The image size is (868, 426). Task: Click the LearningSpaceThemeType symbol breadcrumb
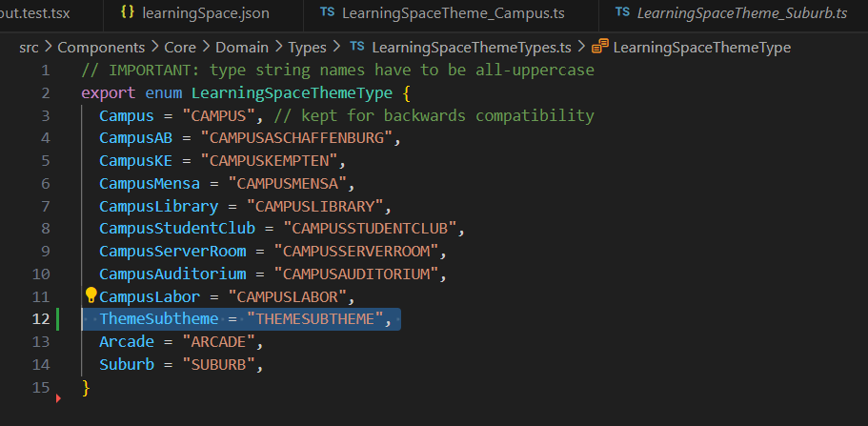tap(702, 47)
